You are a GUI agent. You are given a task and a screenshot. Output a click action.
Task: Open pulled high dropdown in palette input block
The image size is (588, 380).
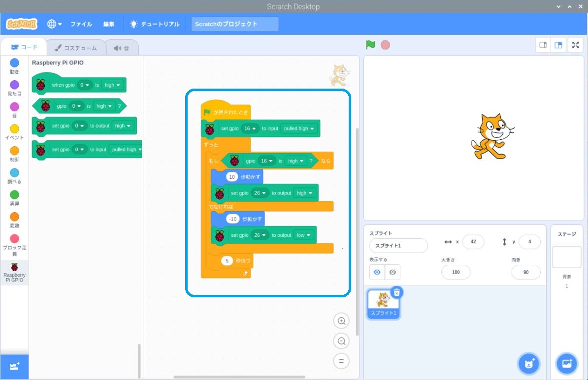point(126,150)
